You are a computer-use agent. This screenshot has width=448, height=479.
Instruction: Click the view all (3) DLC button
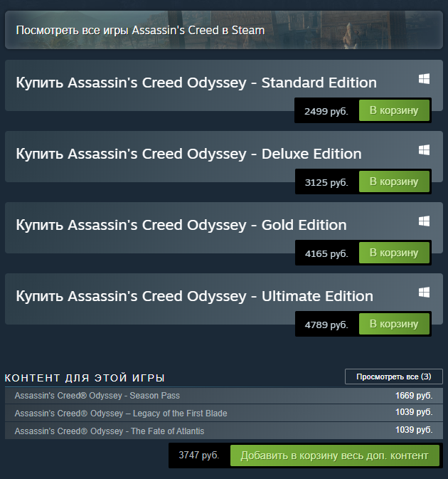(x=393, y=377)
